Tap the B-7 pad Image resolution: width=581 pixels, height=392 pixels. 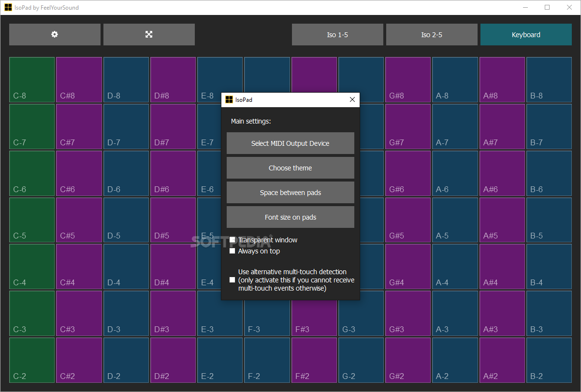click(549, 126)
